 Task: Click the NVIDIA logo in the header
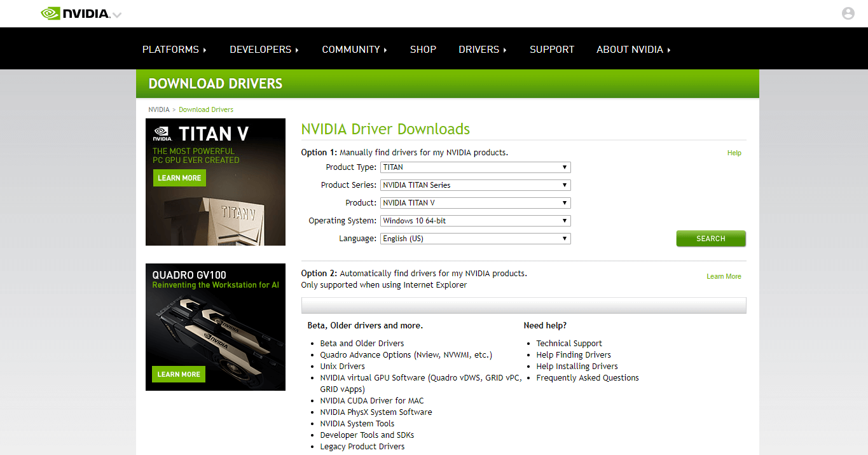click(75, 13)
